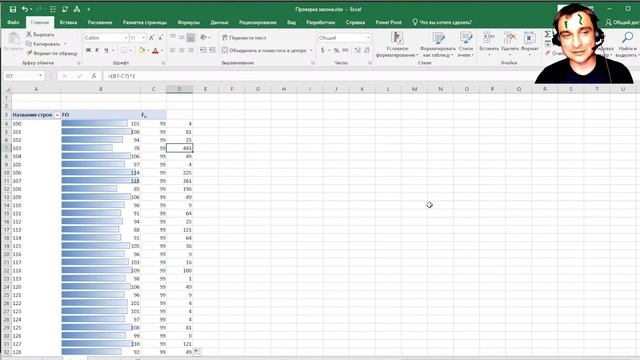
Task: Click the Delete cells (Удалить) button
Action: coord(509,44)
